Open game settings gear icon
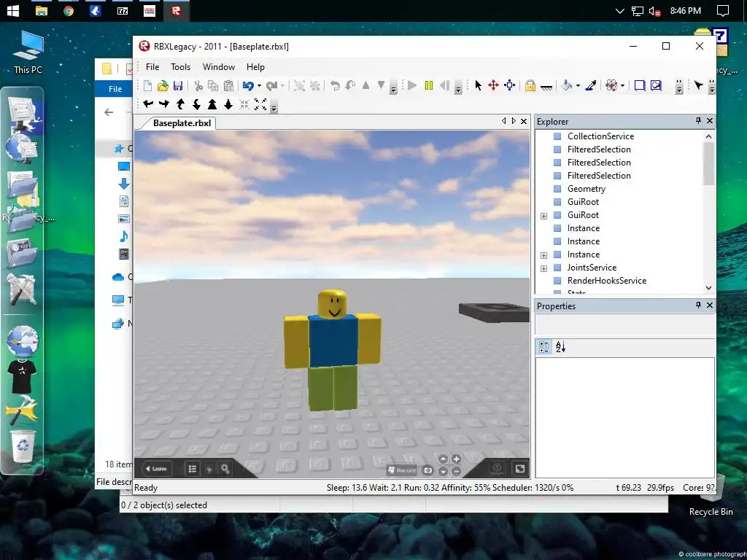 (x=225, y=470)
